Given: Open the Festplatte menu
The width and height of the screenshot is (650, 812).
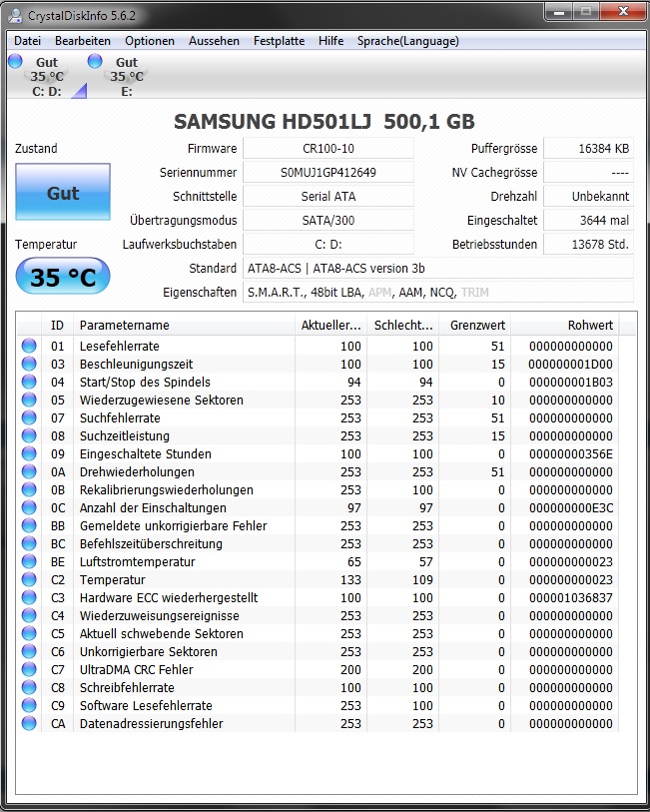Looking at the screenshot, I should (x=279, y=41).
